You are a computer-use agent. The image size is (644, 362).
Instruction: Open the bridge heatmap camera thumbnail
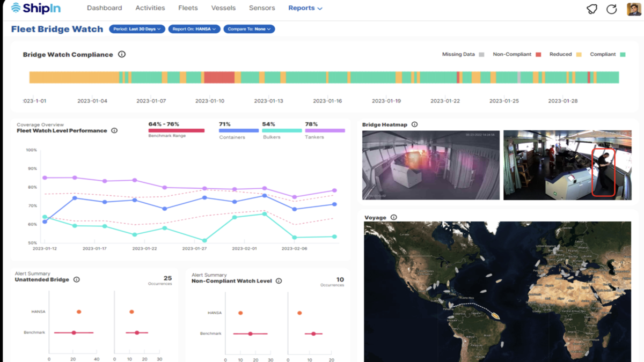coord(430,165)
